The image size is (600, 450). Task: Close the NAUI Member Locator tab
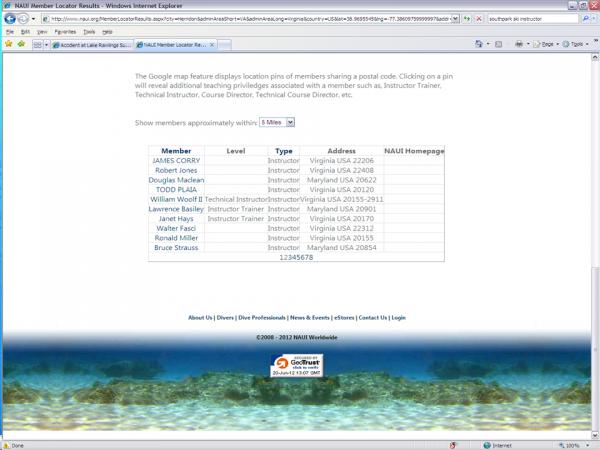pyautogui.click(x=212, y=45)
